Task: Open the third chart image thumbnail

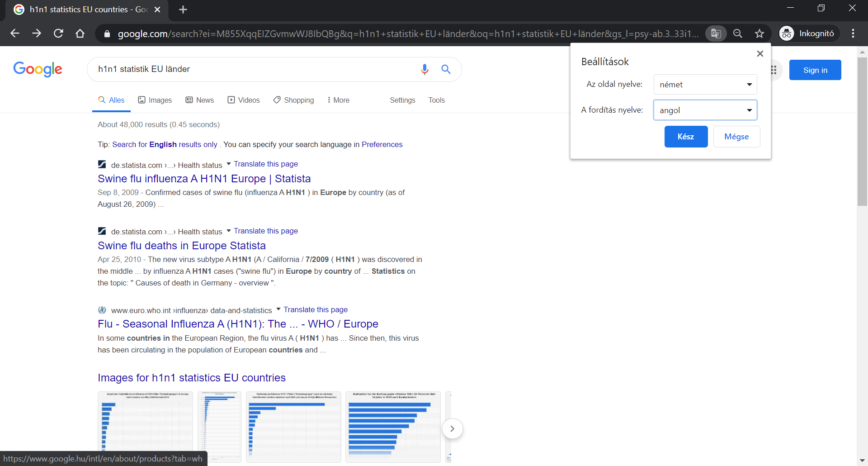Action: click(x=293, y=427)
